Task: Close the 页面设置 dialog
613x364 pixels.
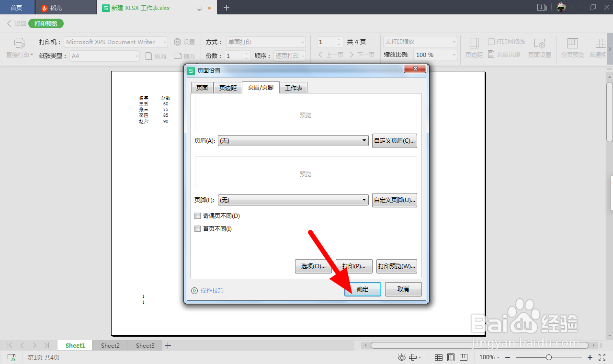Action: pos(415,70)
